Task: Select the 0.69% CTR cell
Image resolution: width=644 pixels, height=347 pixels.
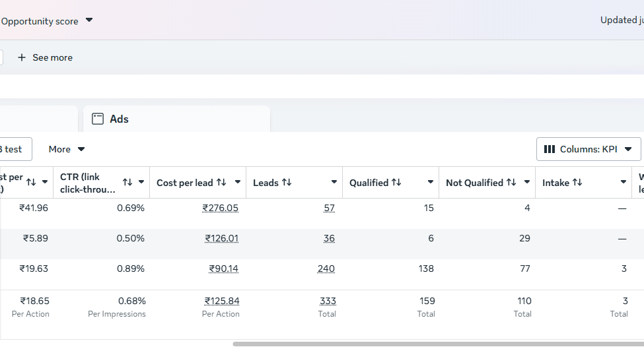Action: click(131, 208)
